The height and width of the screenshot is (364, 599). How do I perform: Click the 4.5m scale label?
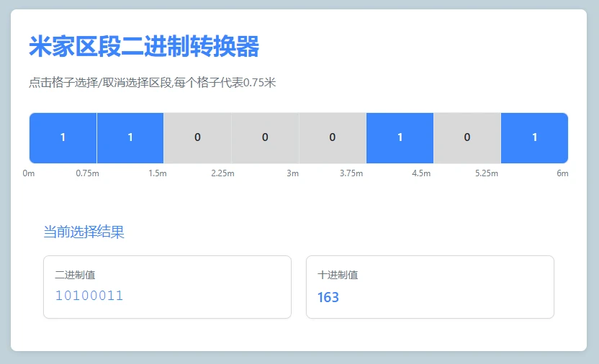pos(421,173)
